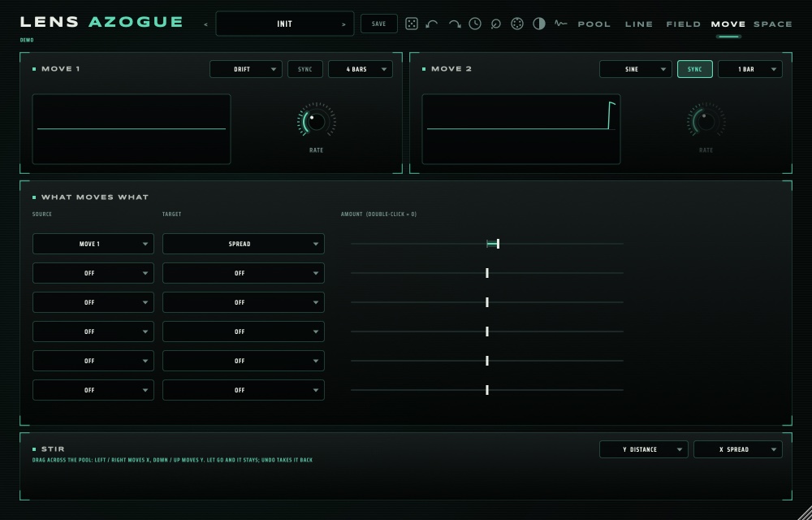Click fourth row amount slider handle

tap(486, 331)
